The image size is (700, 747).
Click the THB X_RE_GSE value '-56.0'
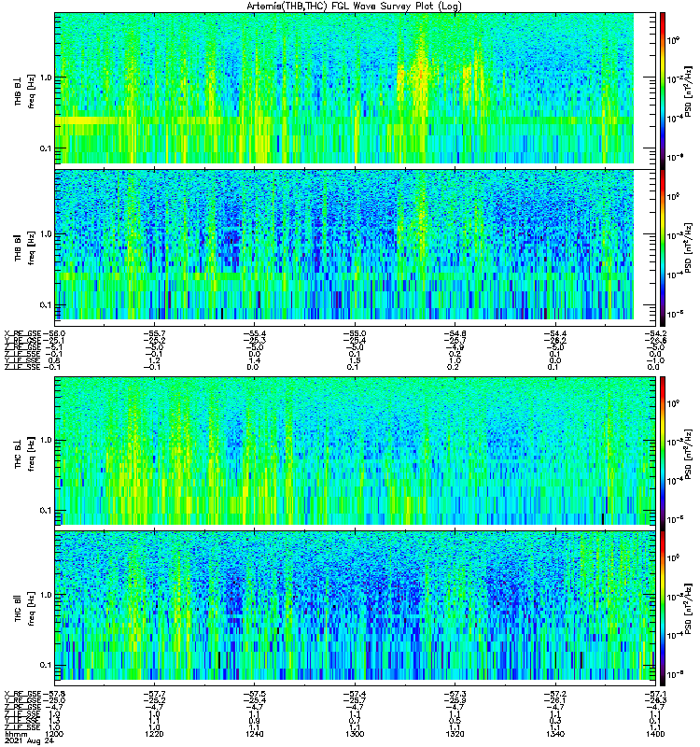[54, 333]
